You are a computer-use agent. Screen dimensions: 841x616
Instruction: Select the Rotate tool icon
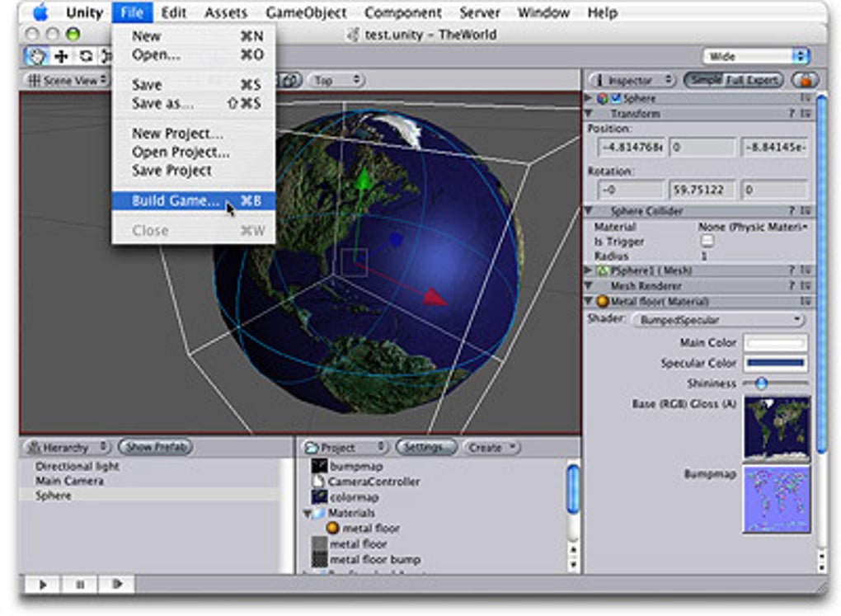[86, 56]
